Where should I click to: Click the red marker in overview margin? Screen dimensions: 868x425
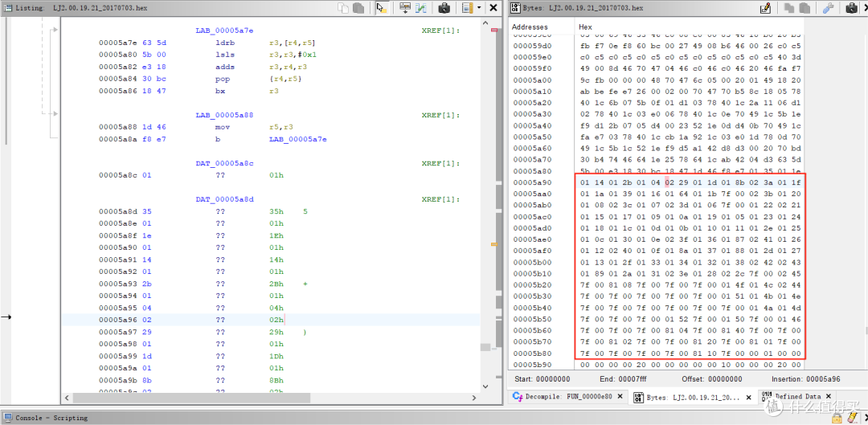pyautogui.click(x=494, y=30)
